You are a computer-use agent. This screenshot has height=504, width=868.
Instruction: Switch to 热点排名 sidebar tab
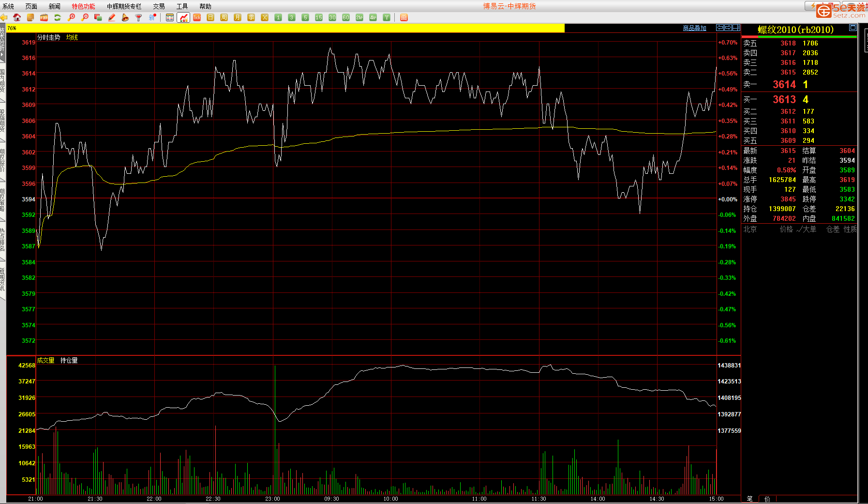[x=2, y=240]
